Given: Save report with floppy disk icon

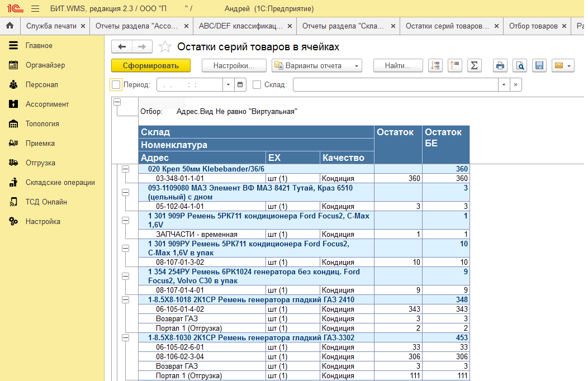Looking at the screenshot, I should [x=539, y=66].
